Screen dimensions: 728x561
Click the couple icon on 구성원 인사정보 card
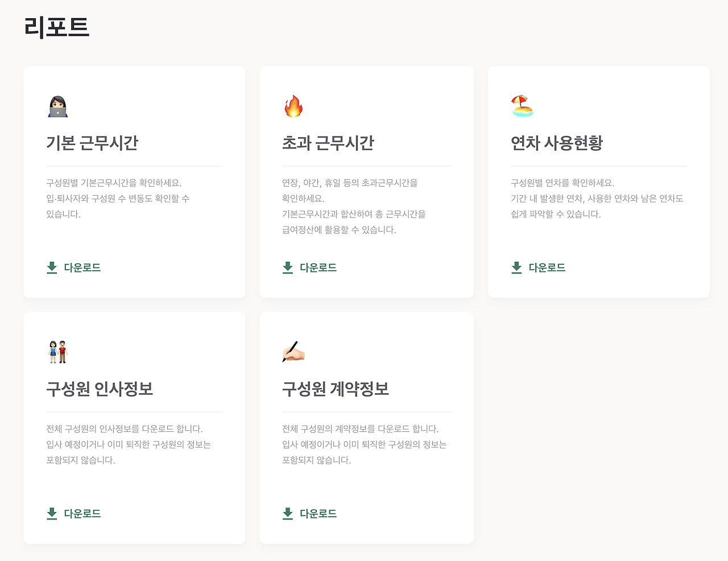coord(58,352)
